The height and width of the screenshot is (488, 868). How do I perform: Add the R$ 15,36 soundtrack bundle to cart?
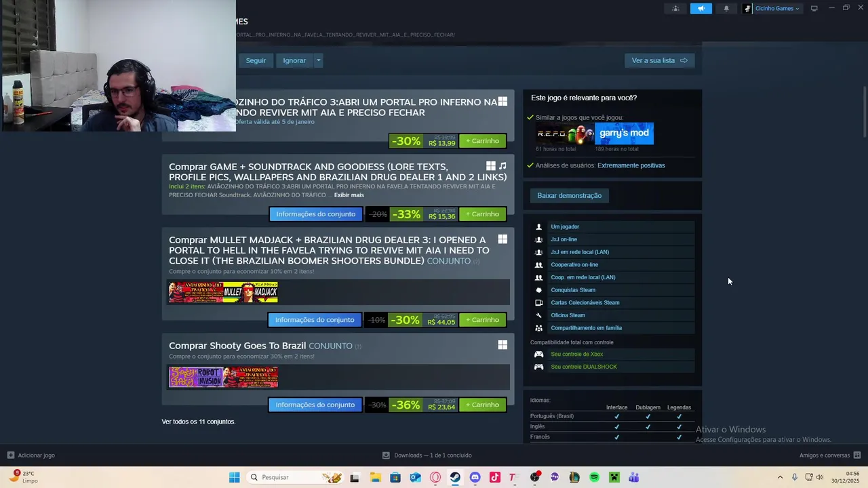click(482, 214)
